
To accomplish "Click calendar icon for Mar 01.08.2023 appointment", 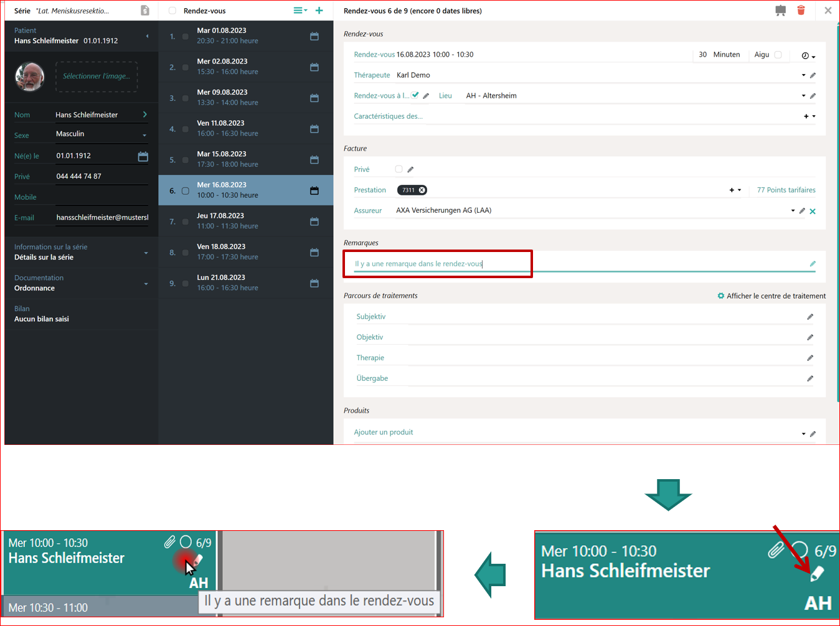I will point(314,36).
